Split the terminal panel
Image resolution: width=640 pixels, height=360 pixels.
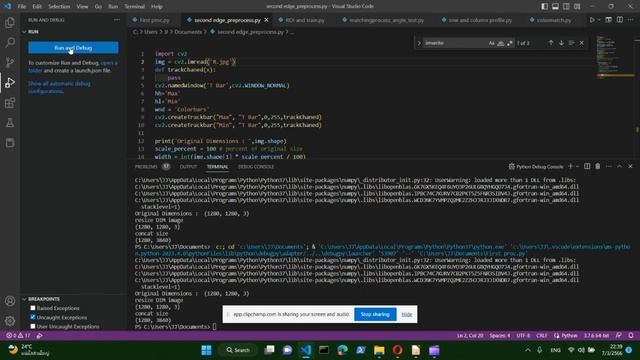(587, 167)
